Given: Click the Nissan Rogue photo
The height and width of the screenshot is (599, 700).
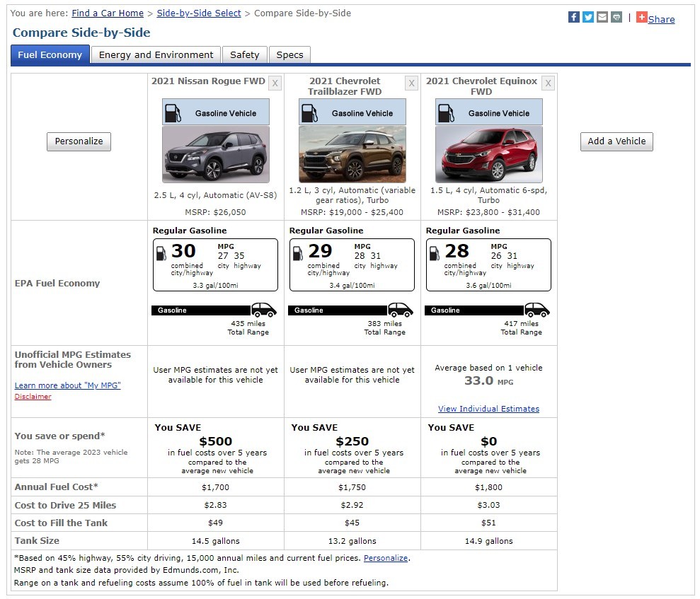Looking at the screenshot, I should [x=216, y=155].
